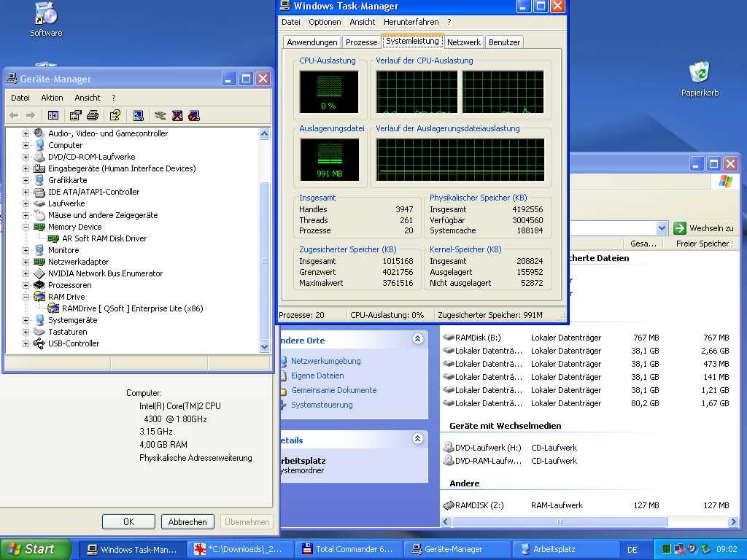This screenshot has height=560, width=747.
Task: Switch to Total Commander taskbar button
Action: point(349,549)
